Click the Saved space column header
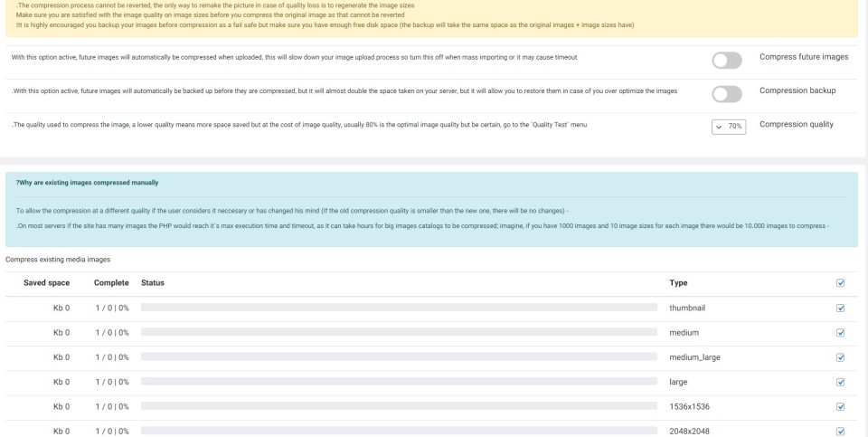This screenshot has height=437, width=868. click(x=46, y=283)
